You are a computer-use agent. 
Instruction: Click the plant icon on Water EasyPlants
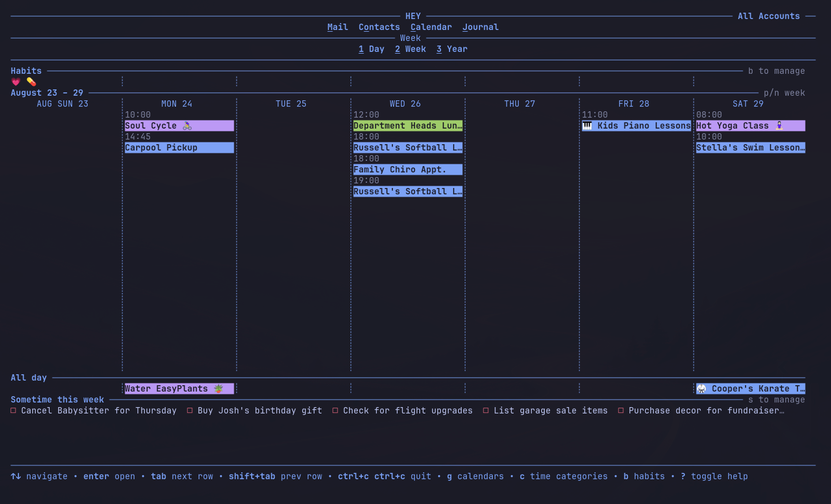click(218, 389)
